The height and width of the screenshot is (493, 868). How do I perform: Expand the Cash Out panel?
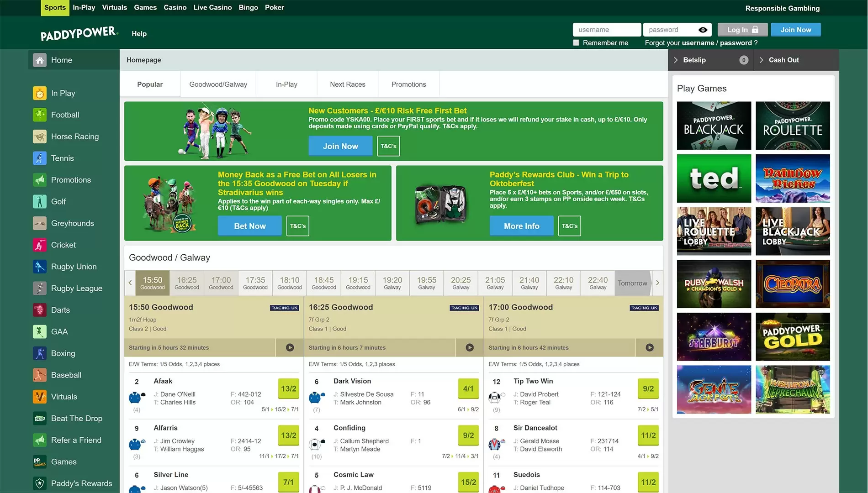tap(796, 60)
